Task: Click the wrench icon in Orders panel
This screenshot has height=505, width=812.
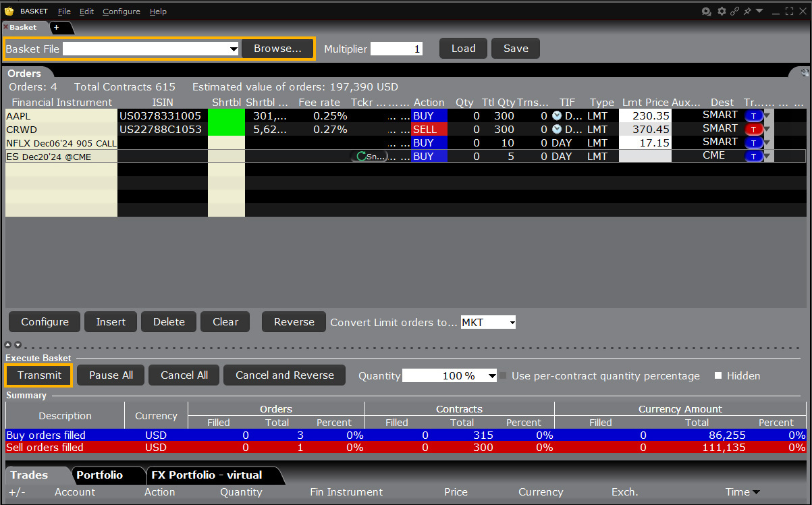Action: 805,73
